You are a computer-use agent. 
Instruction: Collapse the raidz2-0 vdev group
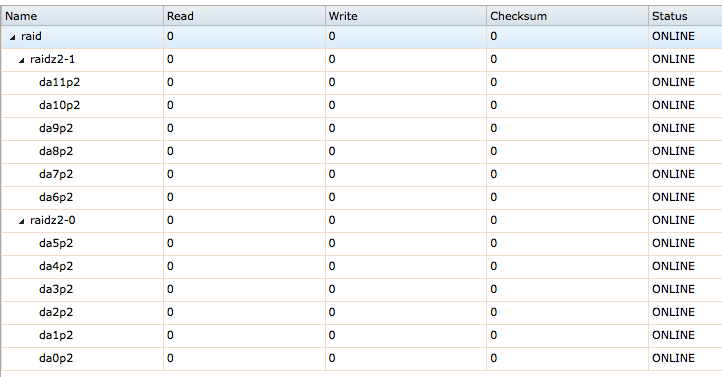22,221
